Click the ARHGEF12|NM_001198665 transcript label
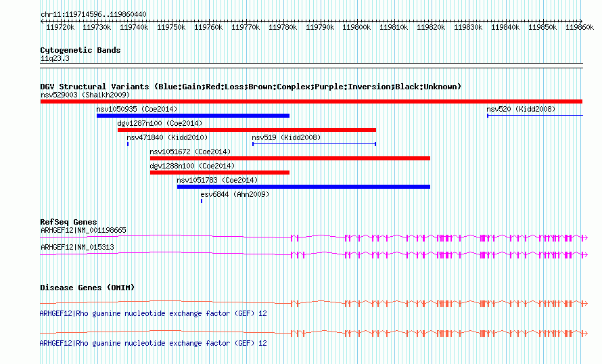 pos(83,231)
